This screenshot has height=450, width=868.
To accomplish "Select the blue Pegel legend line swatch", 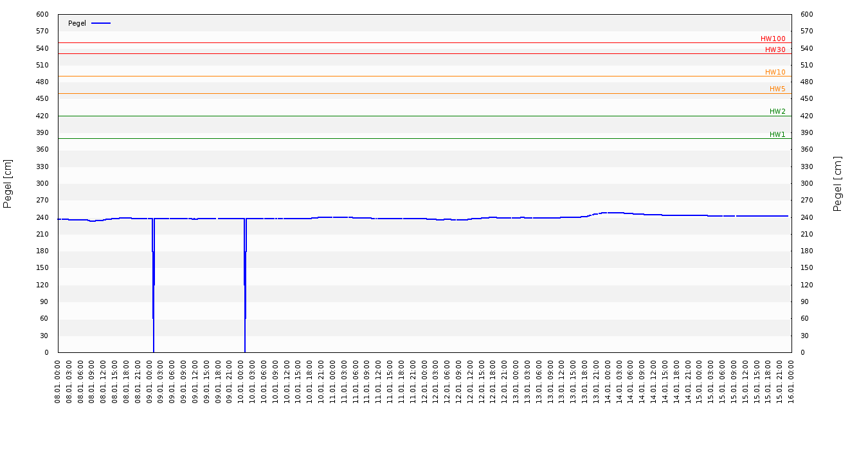I will pyautogui.click(x=101, y=23).
